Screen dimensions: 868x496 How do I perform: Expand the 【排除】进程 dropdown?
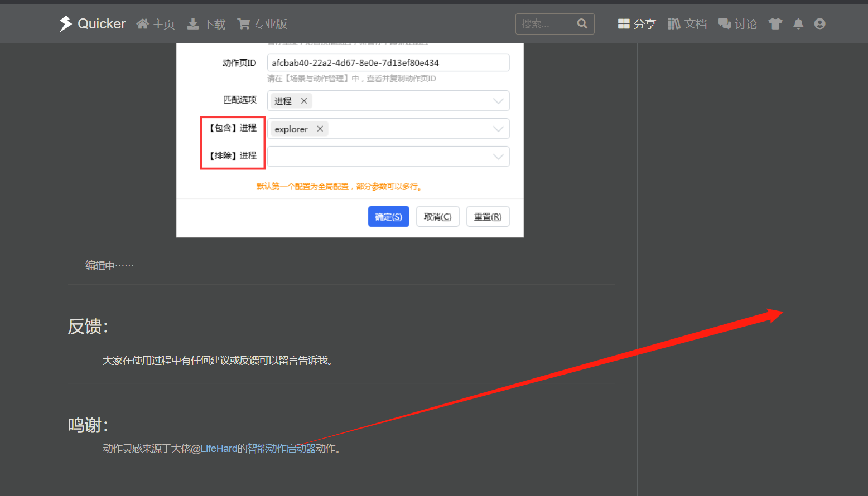coord(388,157)
